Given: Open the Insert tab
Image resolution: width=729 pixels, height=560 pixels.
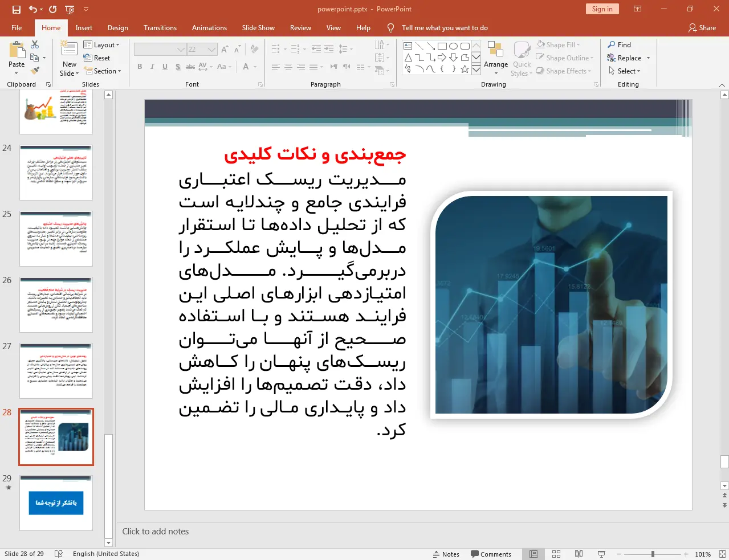Looking at the screenshot, I should pos(84,28).
